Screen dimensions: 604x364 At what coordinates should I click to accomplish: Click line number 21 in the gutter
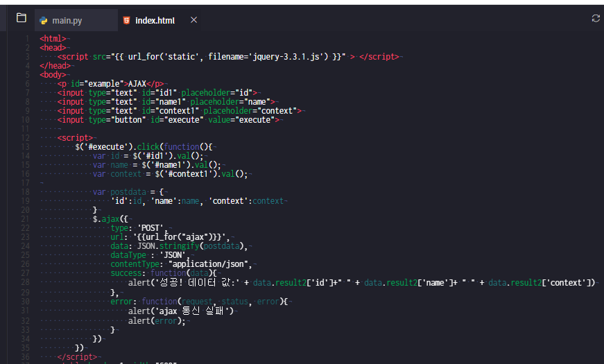tap(25, 219)
